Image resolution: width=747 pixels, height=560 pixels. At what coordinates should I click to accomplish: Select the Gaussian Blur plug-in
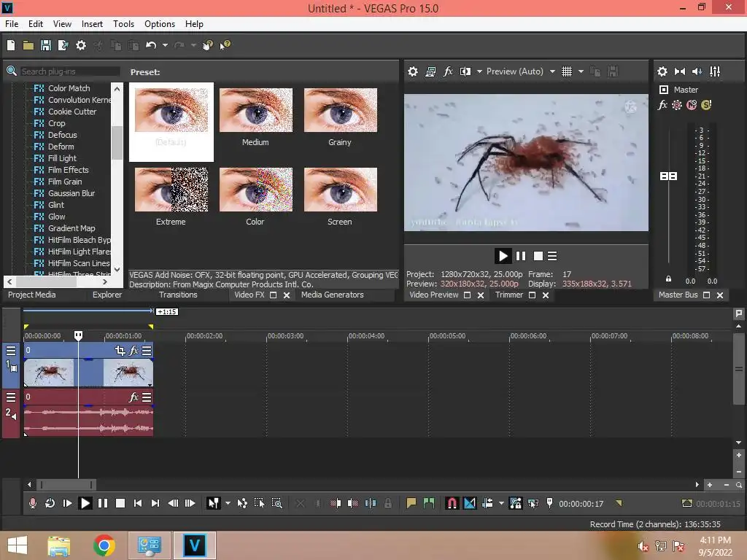71,193
